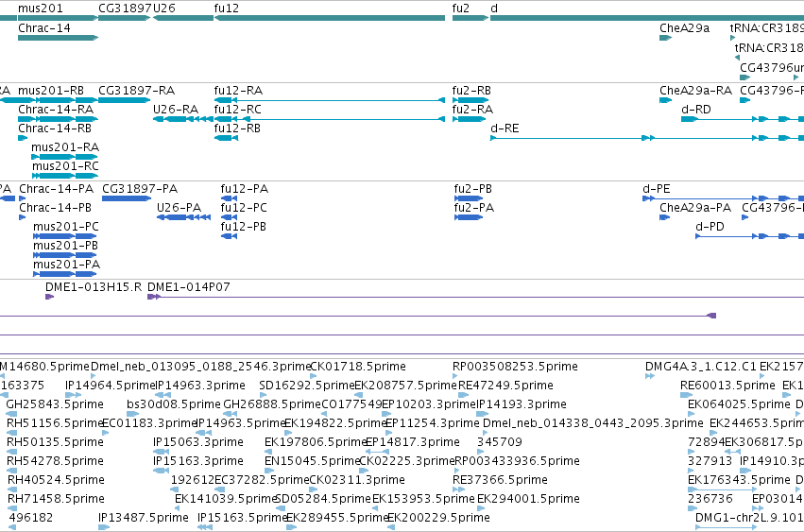Click the fu12-RA transcript label
This screenshot has height=532, width=804.
point(238,91)
